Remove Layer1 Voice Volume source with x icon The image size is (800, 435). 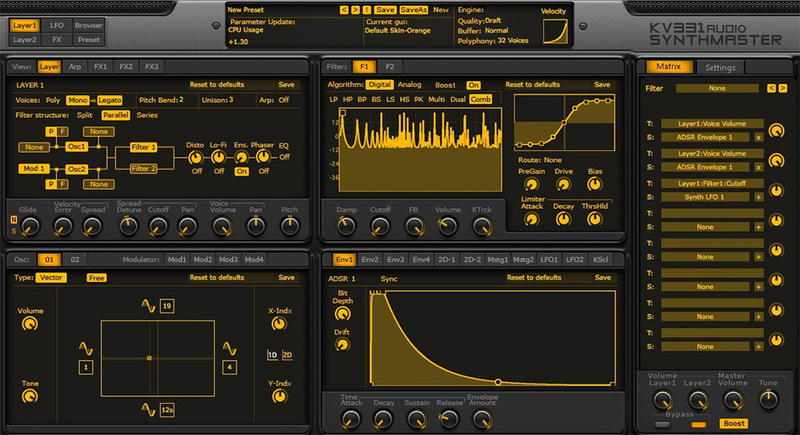pyautogui.click(x=758, y=136)
